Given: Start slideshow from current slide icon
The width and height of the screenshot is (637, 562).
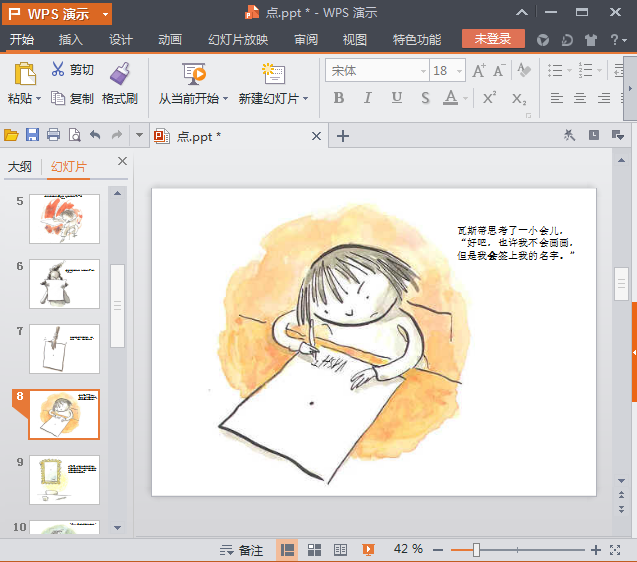Looking at the screenshot, I should click(194, 74).
